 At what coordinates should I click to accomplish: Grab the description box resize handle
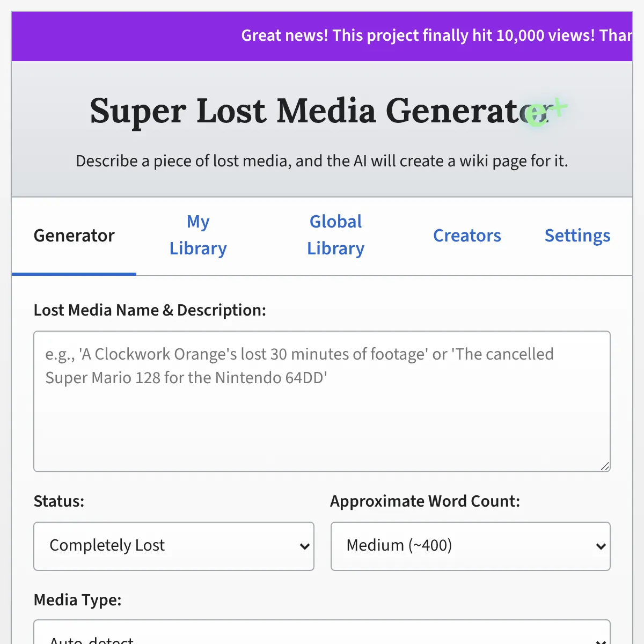pyautogui.click(x=605, y=466)
